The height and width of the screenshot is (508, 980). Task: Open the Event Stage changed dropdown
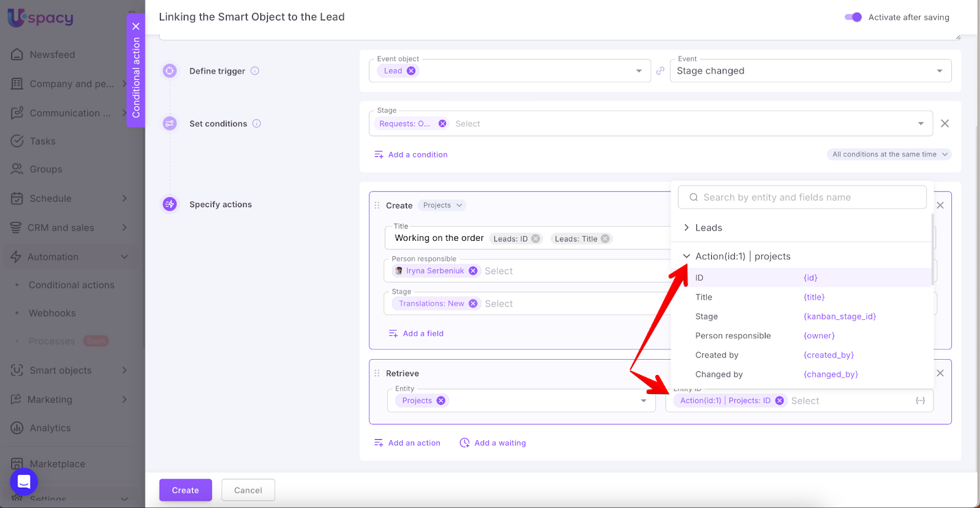coord(810,71)
